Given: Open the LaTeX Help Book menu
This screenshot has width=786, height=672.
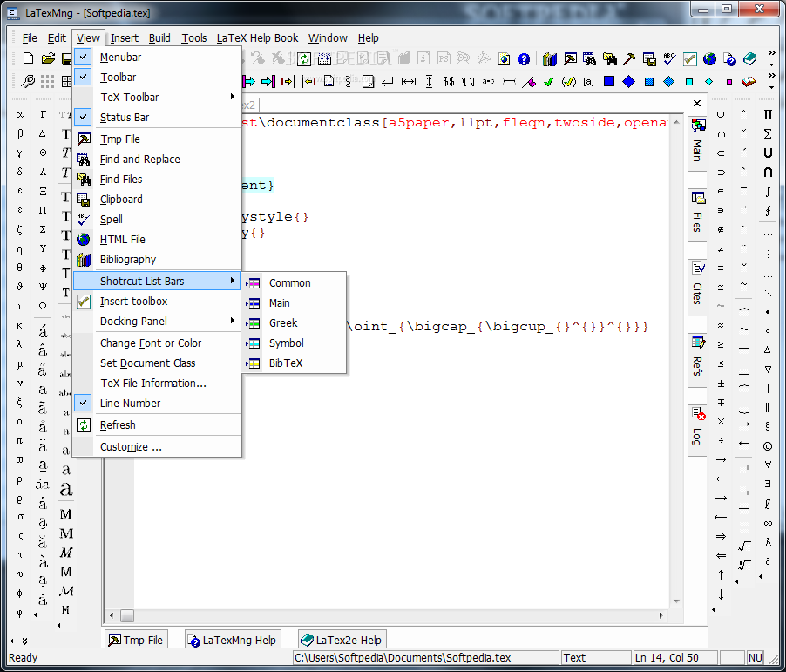Looking at the screenshot, I should pos(257,38).
